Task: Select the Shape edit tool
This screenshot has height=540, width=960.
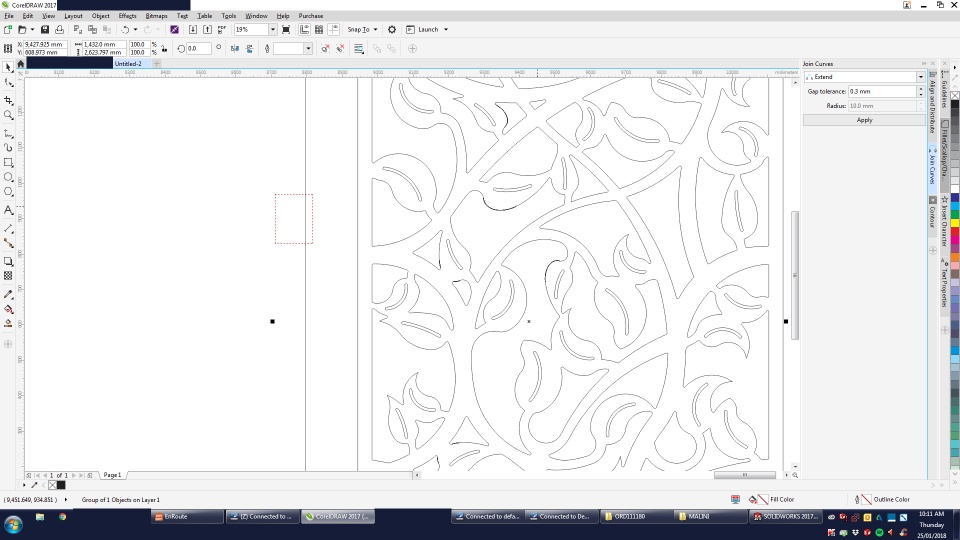Action: pyautogui.click(x=8, y=83)
